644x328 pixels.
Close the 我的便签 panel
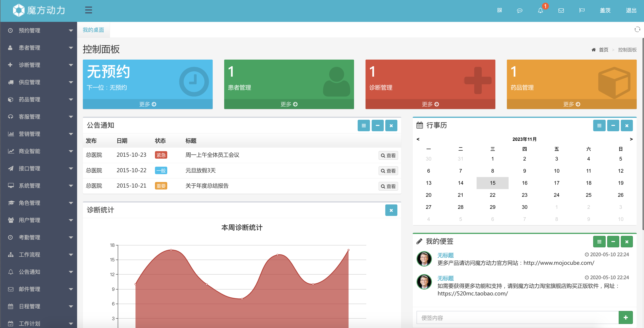click(627, 242)
